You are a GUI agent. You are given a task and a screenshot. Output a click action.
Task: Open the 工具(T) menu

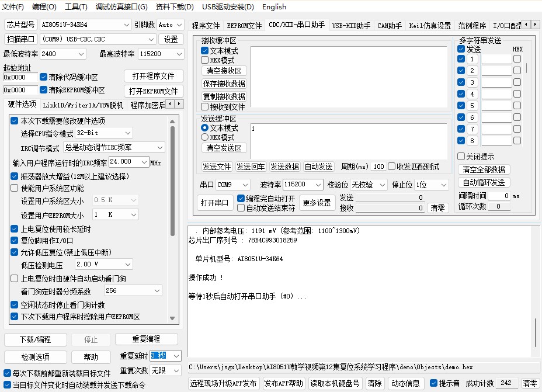(x=76, y=7)
